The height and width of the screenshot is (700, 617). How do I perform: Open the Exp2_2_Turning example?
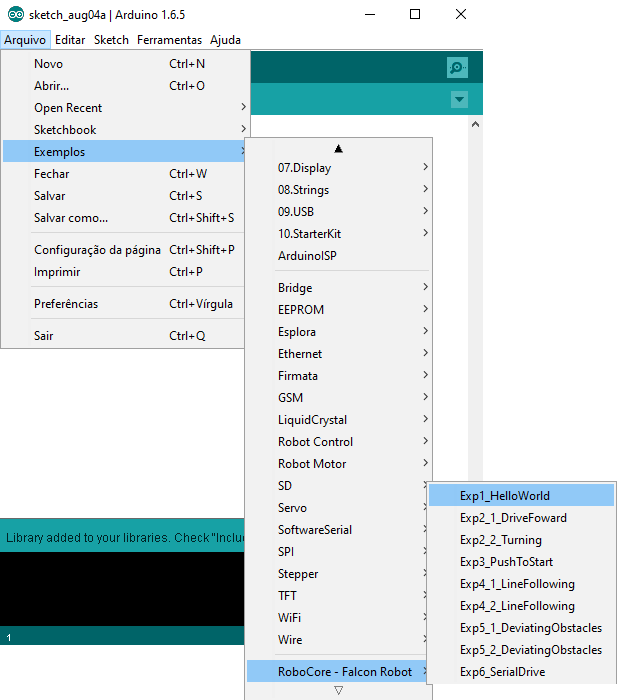click(x=521, y=540)
